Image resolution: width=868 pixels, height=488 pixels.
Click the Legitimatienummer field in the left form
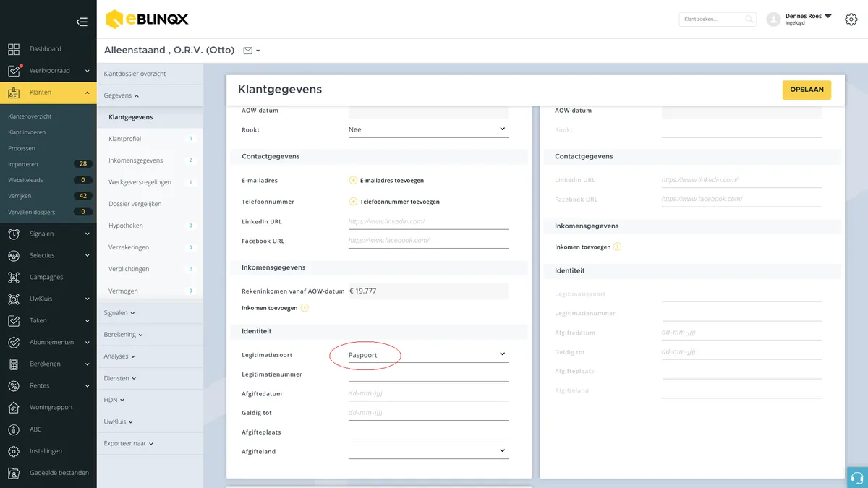tap(428, 374)
